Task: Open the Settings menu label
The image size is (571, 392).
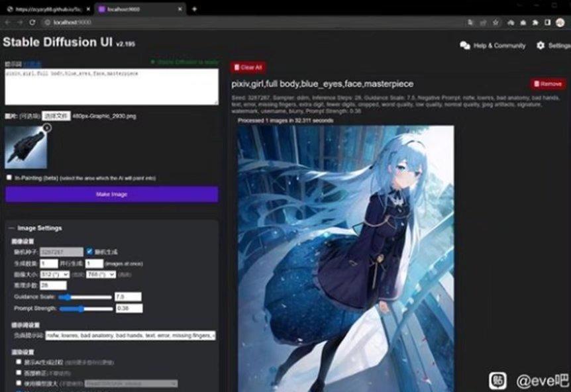Action: tap(559, 46)
